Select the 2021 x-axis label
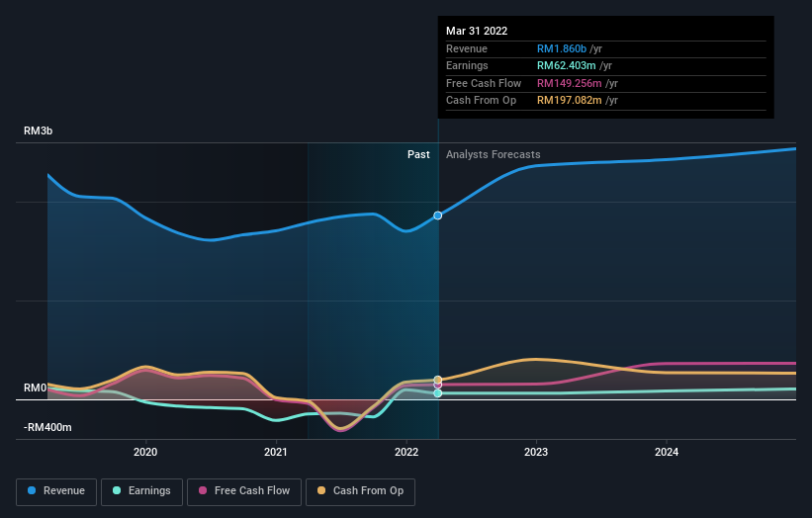This screenshot has height=518, width=812. tap(276, 452)
